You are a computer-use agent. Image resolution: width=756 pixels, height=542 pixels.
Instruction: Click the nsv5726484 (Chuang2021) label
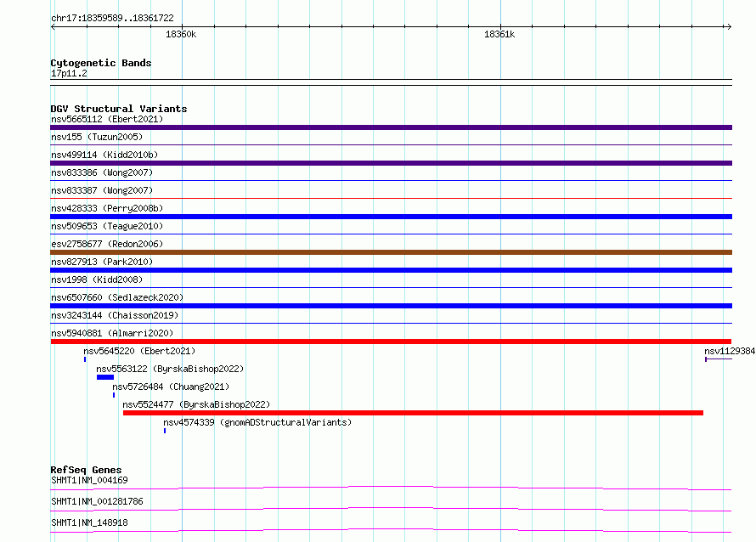[171, 387]
